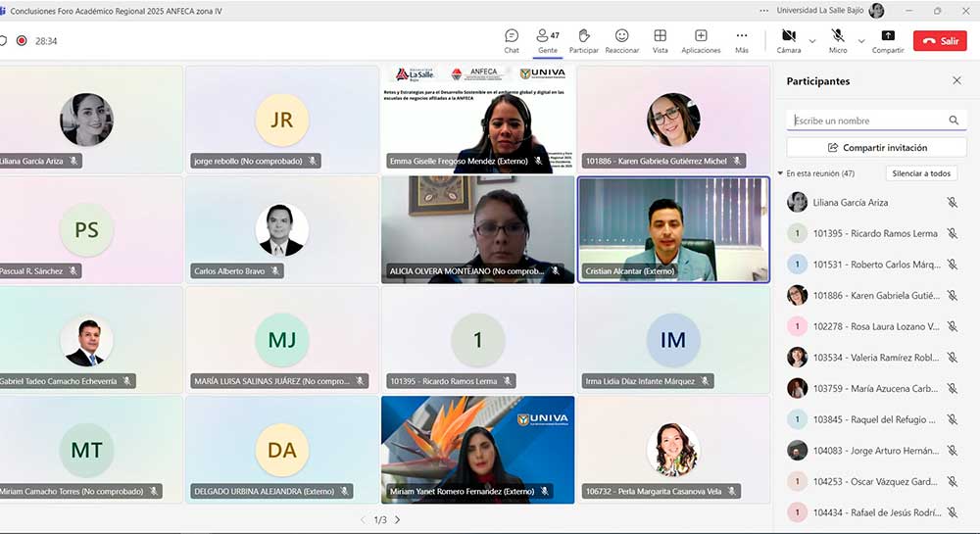The width and height of the screenshot is (980, 534).
Task: Go to next page of video grid
Action: pos(397,519)
